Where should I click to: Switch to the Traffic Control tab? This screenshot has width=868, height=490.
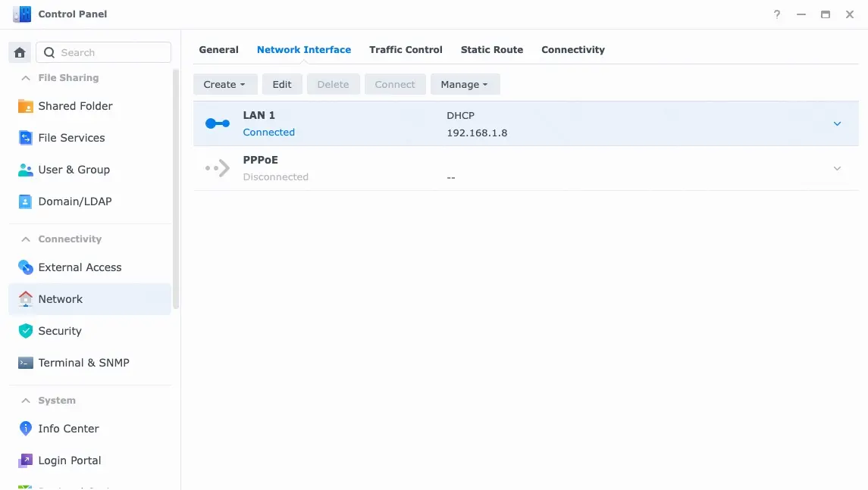click(406, 50)
